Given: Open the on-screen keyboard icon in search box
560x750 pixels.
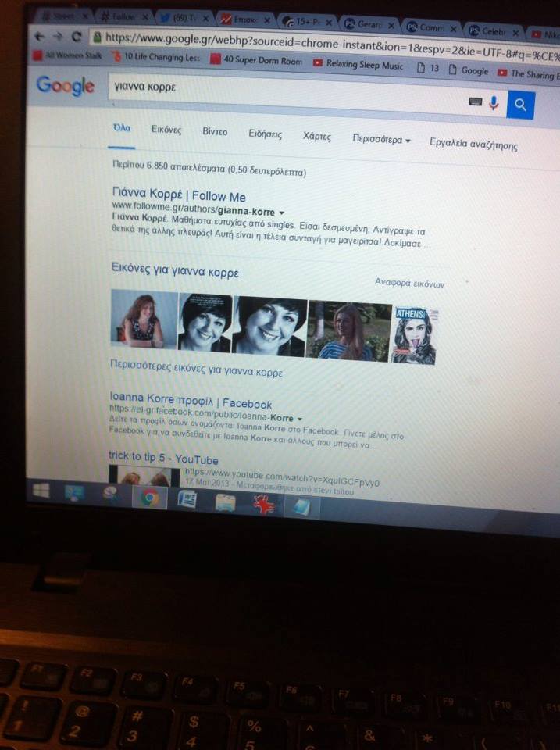Looking at the screenshot, I should (x=475, y=102).
